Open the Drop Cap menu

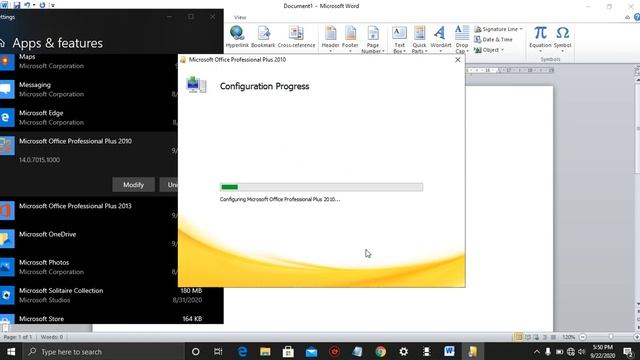462,39
